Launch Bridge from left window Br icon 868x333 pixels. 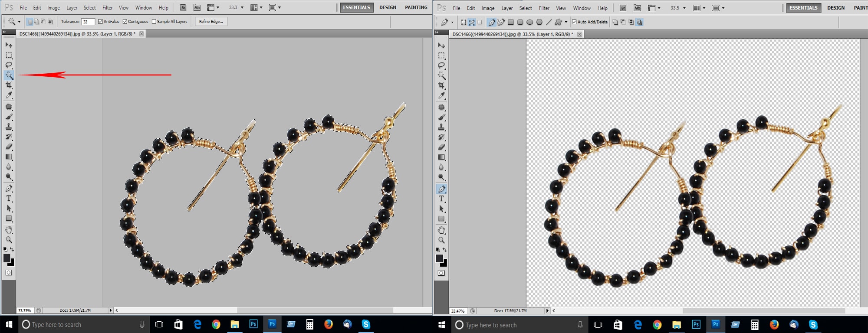click(183, 7)
